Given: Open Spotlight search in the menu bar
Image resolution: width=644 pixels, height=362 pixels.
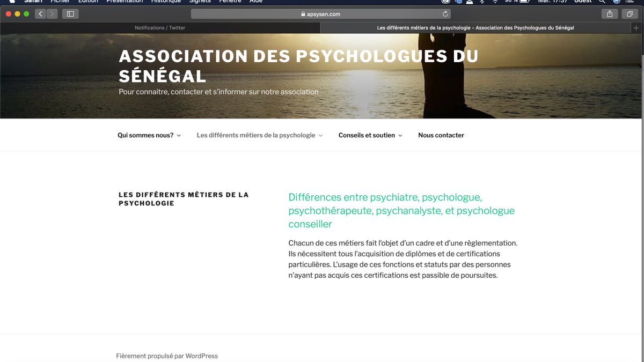Looking at the screenshot, I should [x=602, y=2].
